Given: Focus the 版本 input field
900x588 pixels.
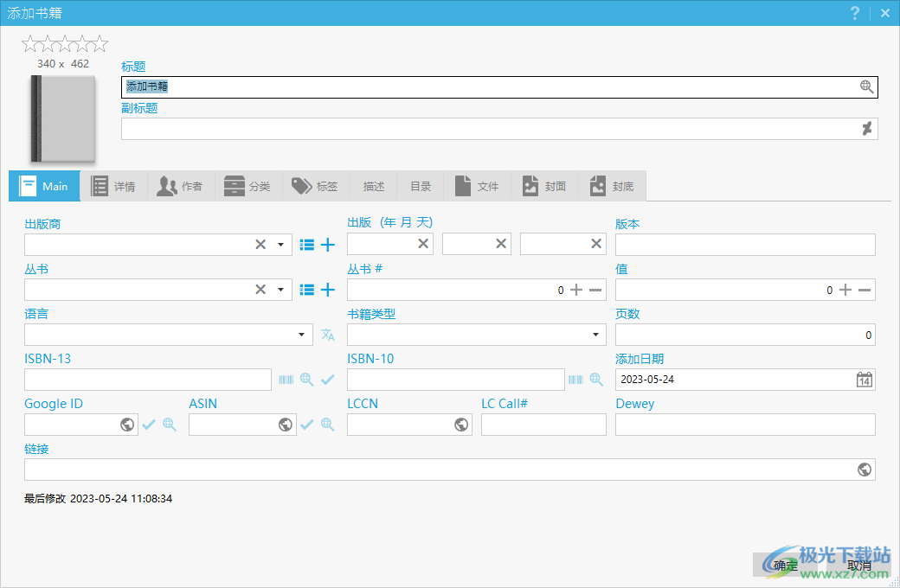Looking at the screenshot, I should [x=745, y=245].
